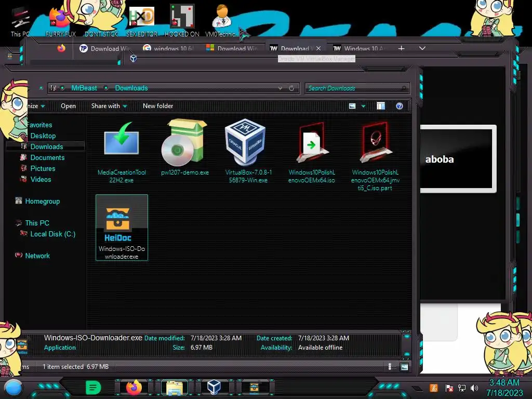532x399 pixels.
Task: Click the flag action center tray icon
Action: pos(449,388)
